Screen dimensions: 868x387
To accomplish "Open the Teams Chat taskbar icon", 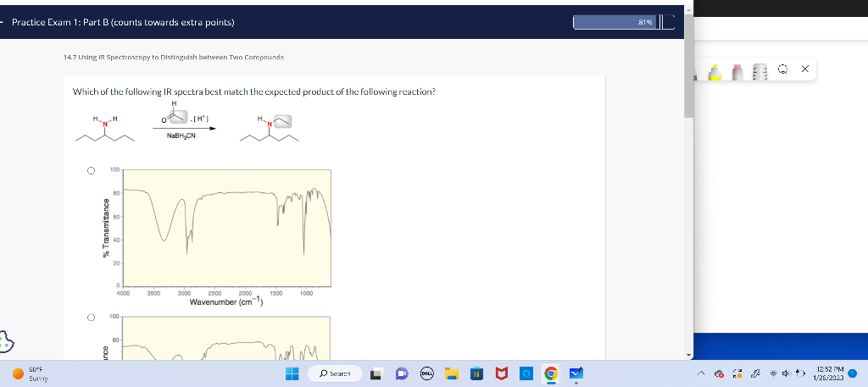I will pos(402,374).
